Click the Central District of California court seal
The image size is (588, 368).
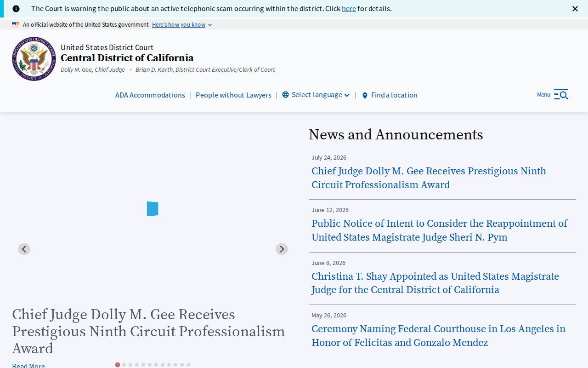tap(34, 59)
